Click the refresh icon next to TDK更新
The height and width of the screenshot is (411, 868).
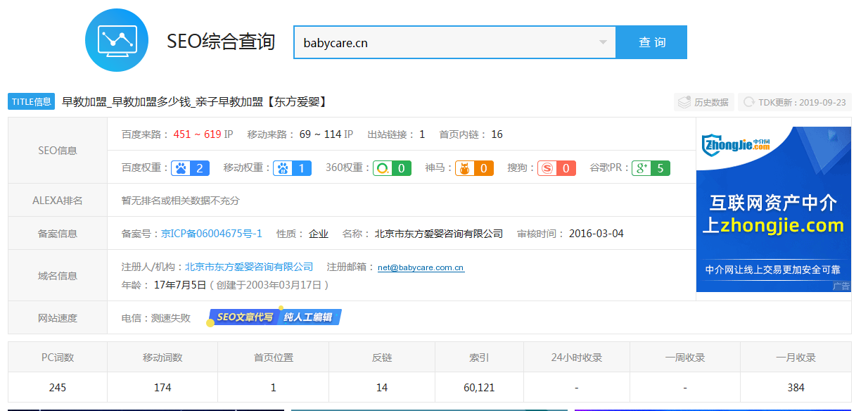748,101
